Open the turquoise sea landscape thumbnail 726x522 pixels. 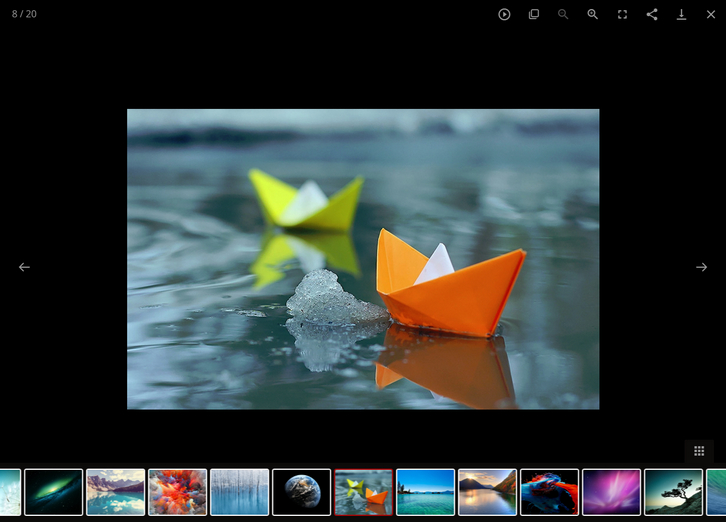coord(425,492)
